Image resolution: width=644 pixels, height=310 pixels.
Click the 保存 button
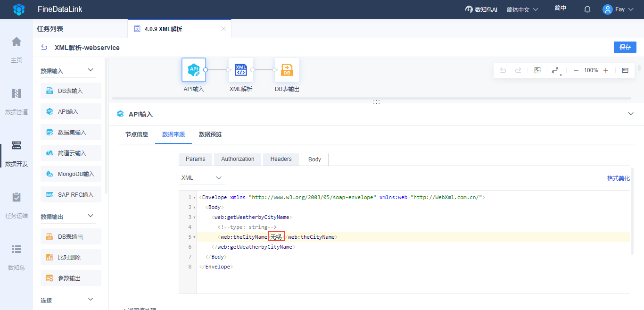point(625,47)
